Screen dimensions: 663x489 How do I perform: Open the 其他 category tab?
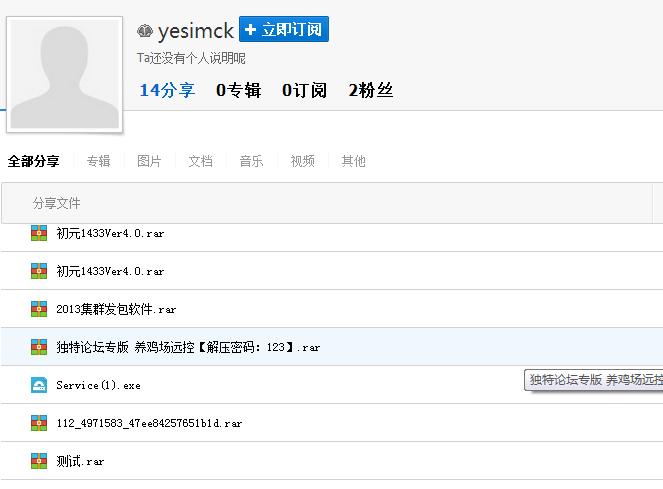pyautogui.click(x=353, y=161)
